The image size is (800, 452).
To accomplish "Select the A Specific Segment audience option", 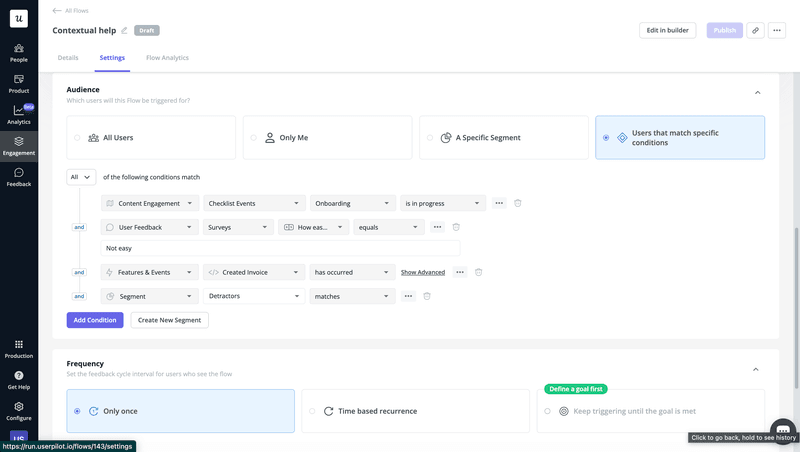I will pyautogui.click(x=504, y=138).
